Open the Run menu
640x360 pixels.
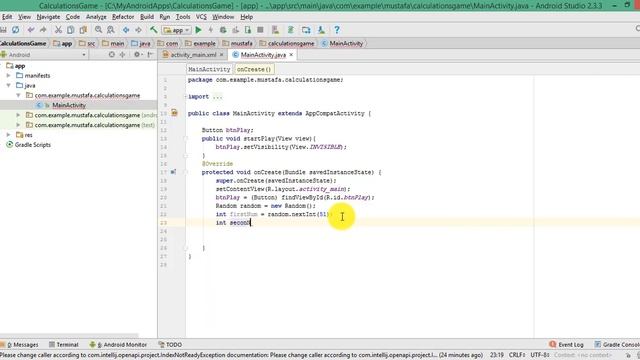point(164,17)
